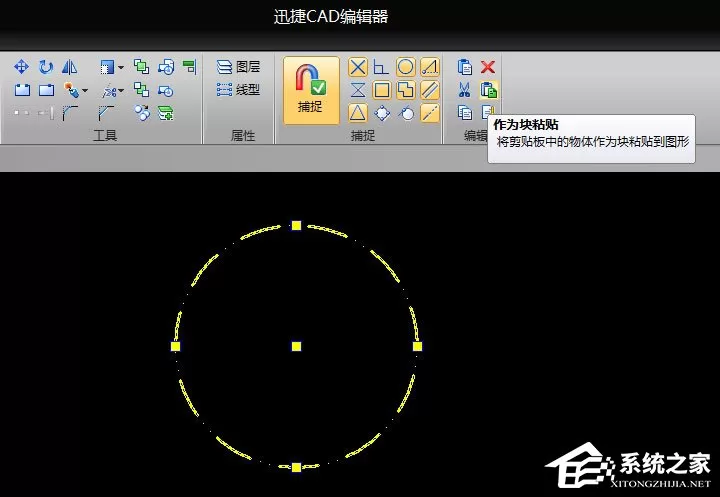Image resolution: width=720 pixels, height=497 pixels.
Task: Toggle the circle center snap option
Action: (405, 67)
